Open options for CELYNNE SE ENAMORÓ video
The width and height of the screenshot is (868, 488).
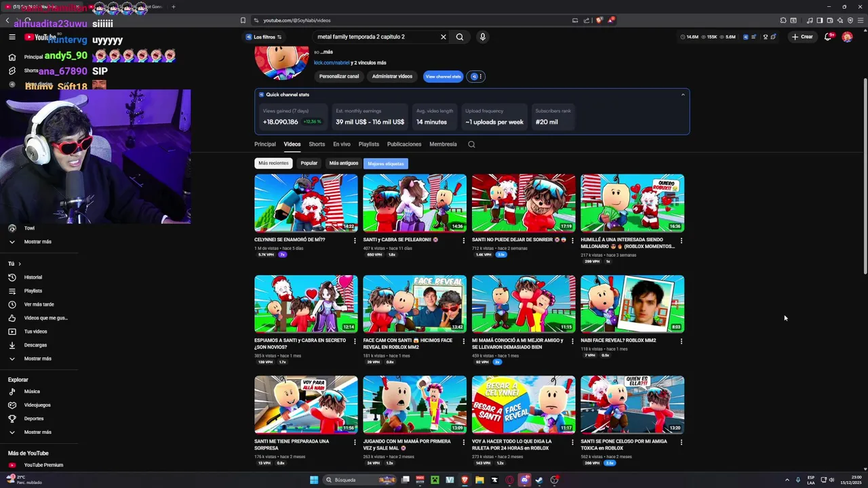(355, 241)
